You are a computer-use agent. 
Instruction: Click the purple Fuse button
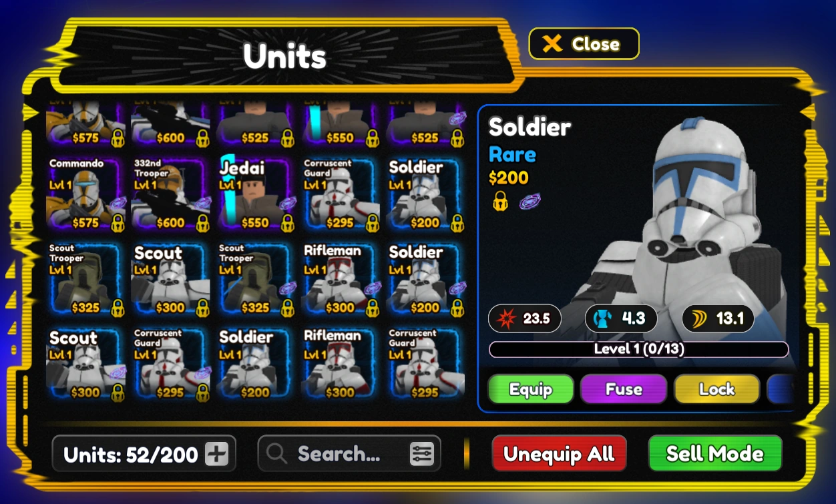click(x=624, y=389)
